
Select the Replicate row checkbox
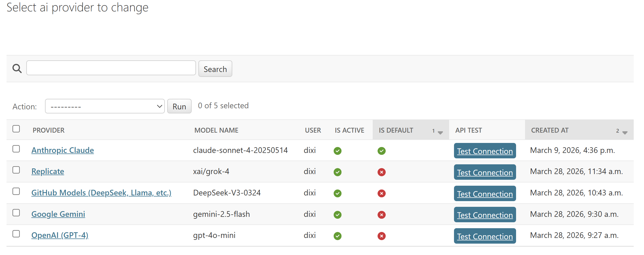pyautogui.click(x=16, y=170)
